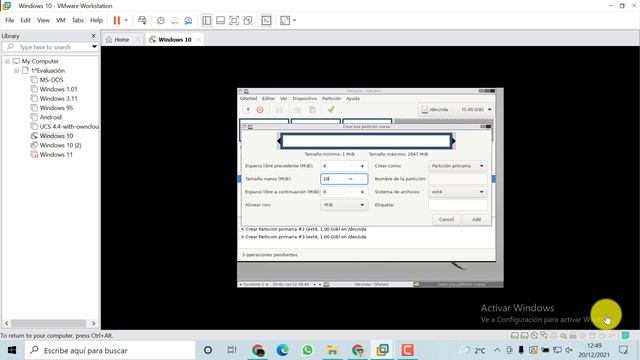The height and width of the screenshot is (360, 640).
Task: Open the Windows Start menu
Action: pos(12,350)
